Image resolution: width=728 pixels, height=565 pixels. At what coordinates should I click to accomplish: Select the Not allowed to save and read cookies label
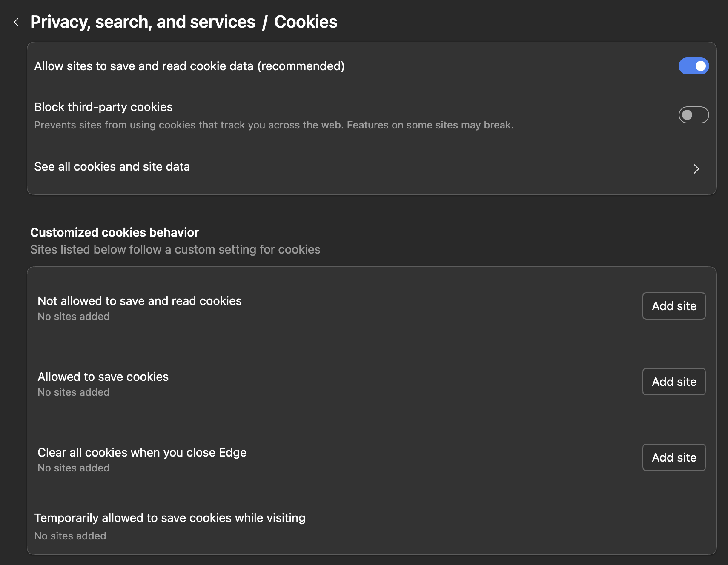point(140,301)
